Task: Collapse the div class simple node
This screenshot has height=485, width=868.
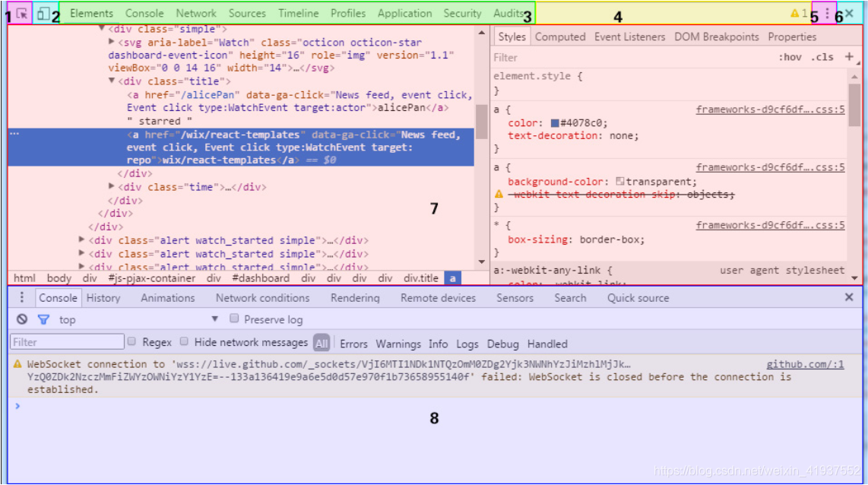Action: [102, 28]
